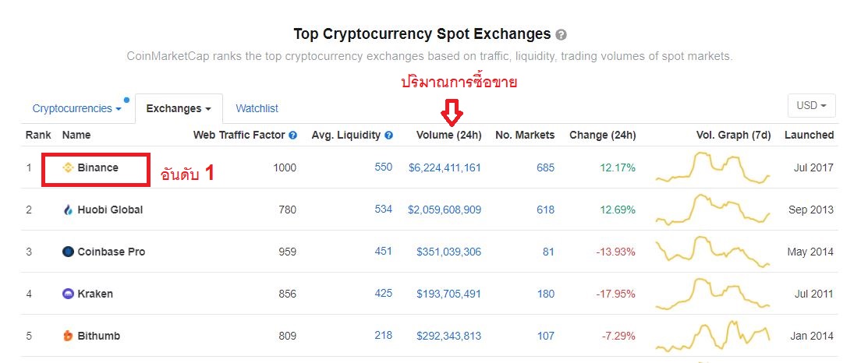Sort by Change (24h) column header

tap(602, 135)
